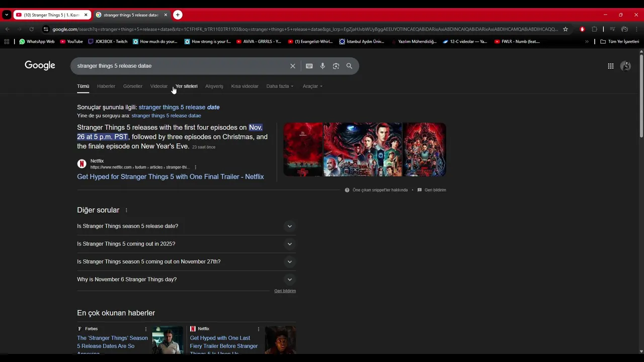This screenshot has height=362, width=644.
Task: Search by image with Google Lens icon
Action: pyautogui.click(x=336, y=66)
